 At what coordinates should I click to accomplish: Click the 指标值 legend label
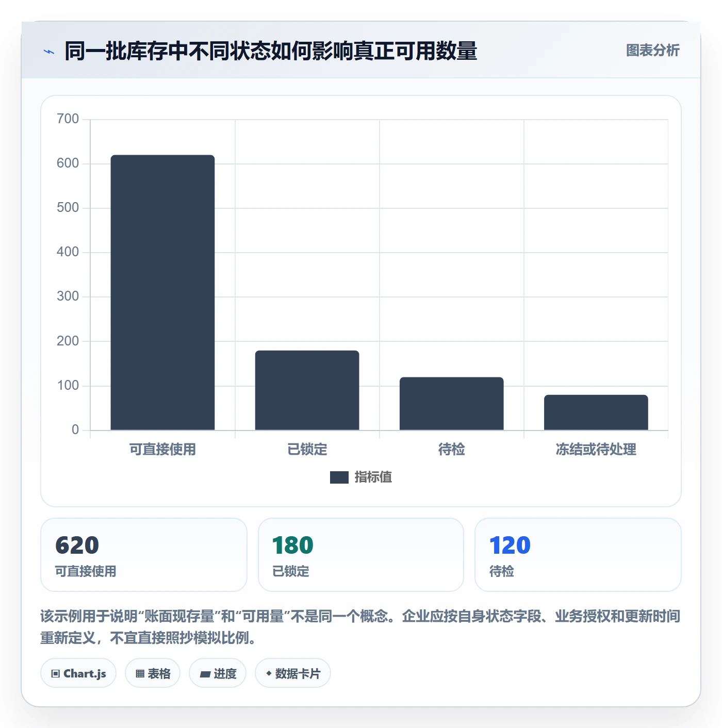(373, 477)
